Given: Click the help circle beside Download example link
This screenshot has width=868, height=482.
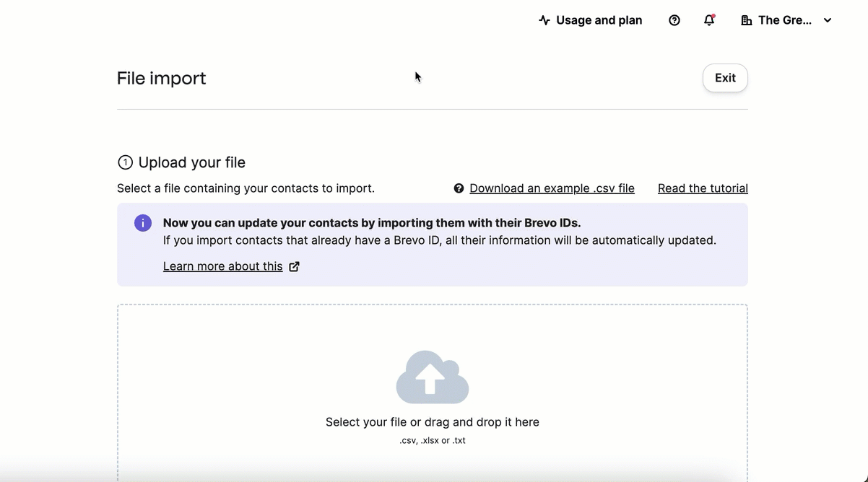Looking at the screenshot, I should [459, 188].
